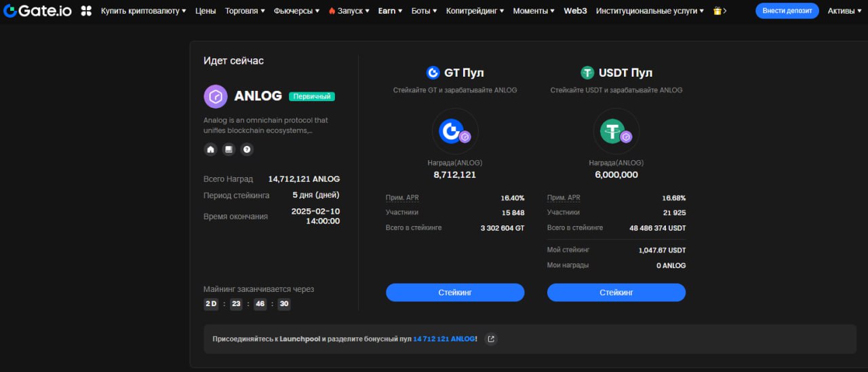Click the question mark help icon
The width and height of the screenshot is (868, 372).
[247, 149]
